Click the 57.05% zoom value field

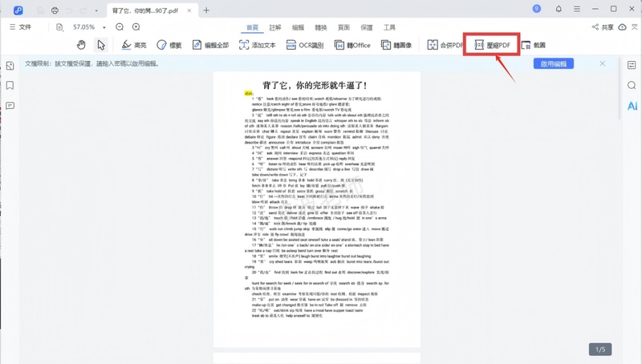pos(84,27)
